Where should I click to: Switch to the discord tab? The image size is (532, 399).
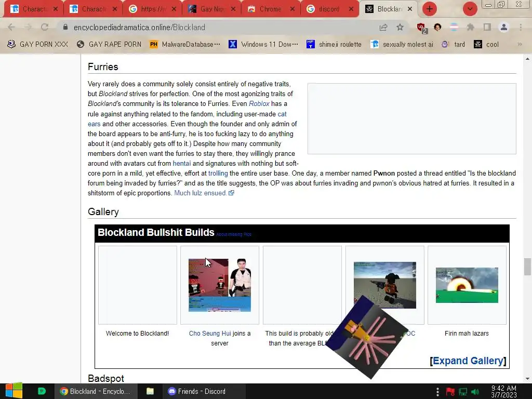point(329,9)
